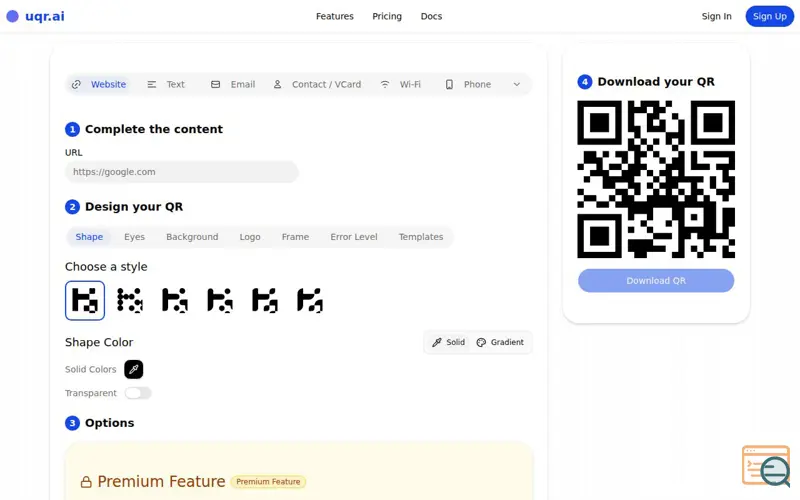Click the Premium Feature badge

tap(268, 482)
